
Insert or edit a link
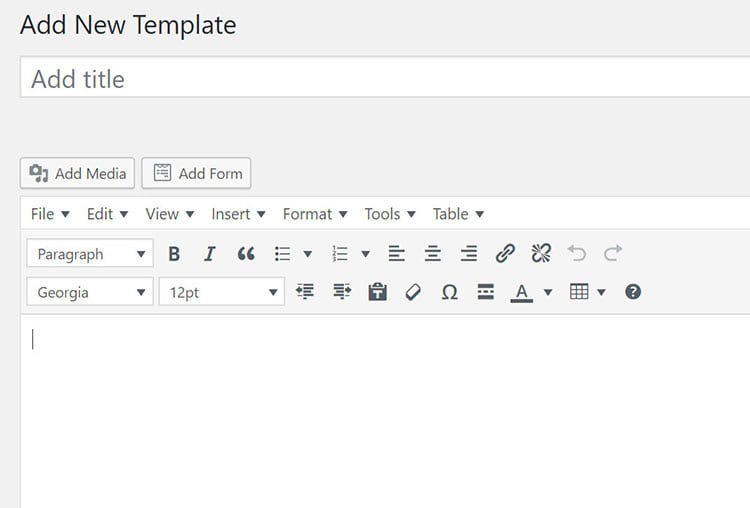coord(505,254)
